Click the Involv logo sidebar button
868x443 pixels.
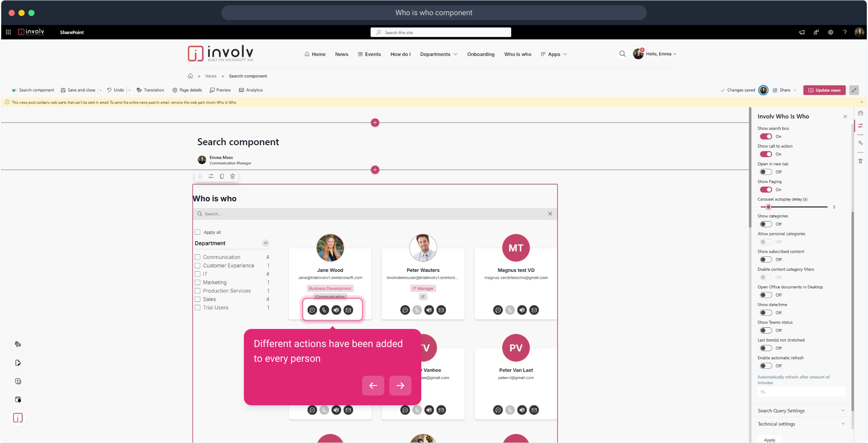click(x=18, y=418)
